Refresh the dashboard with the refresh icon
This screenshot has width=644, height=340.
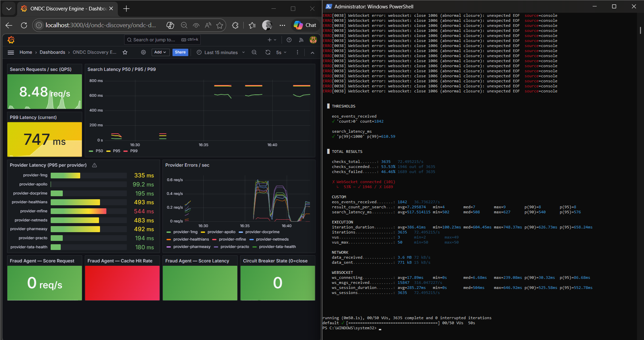(x=268, y=52)
